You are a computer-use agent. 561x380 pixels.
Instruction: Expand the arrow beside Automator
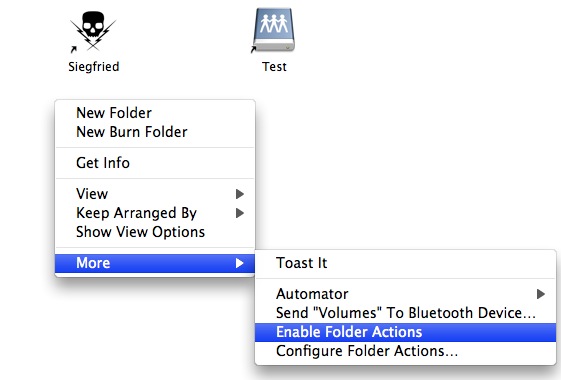541,294
